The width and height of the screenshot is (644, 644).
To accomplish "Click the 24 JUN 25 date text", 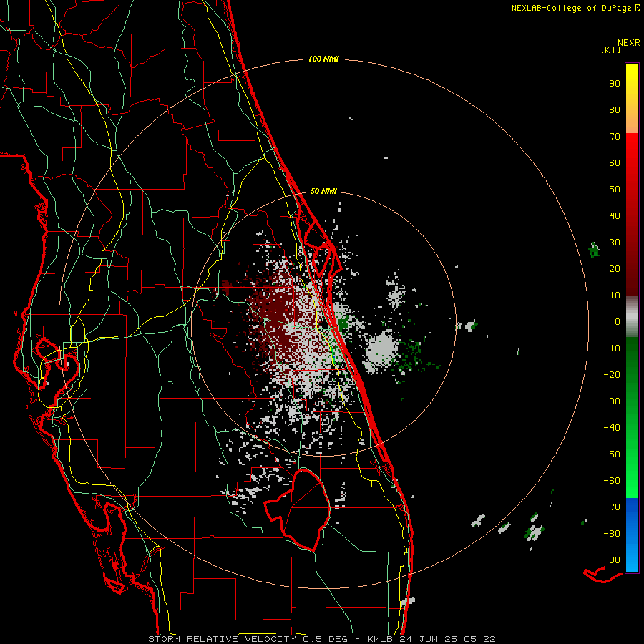I will (429, 639).
